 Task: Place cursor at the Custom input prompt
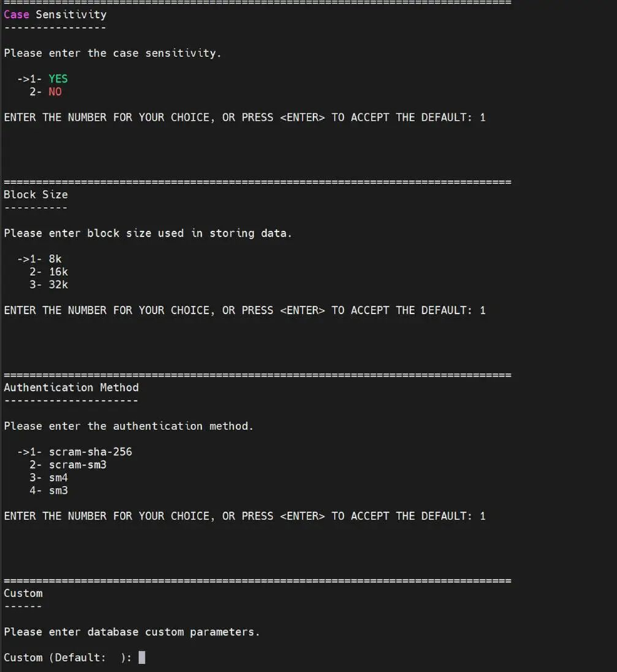[x=142, y=657]
